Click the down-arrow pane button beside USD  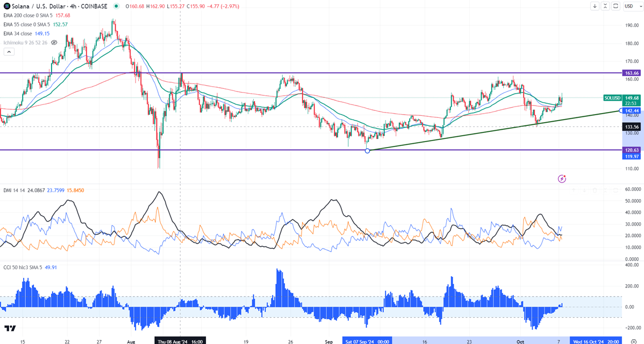pyautogui.click(x=595, y=6)
